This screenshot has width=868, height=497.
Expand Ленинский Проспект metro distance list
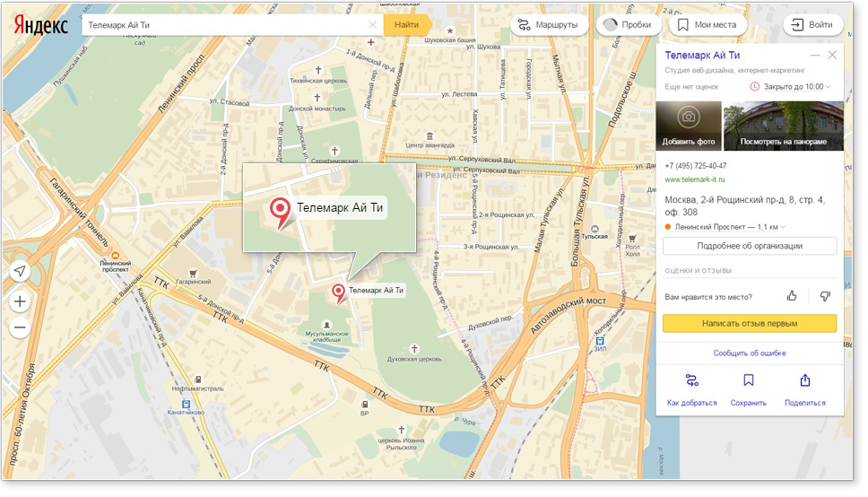pos(783,228)
